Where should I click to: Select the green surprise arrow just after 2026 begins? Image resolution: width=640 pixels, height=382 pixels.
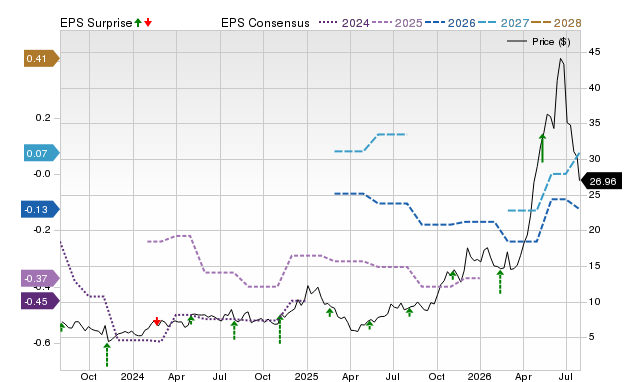click(500, 282)
